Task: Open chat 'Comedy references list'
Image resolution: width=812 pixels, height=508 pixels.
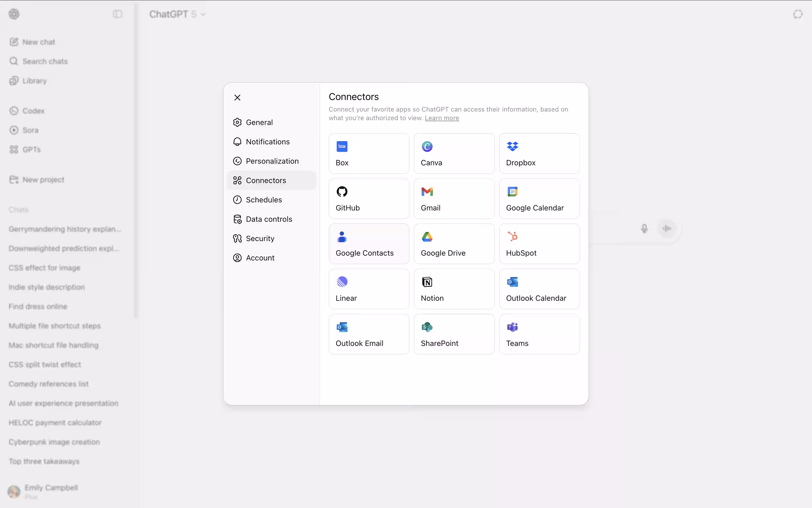Action: coord(48,384)
